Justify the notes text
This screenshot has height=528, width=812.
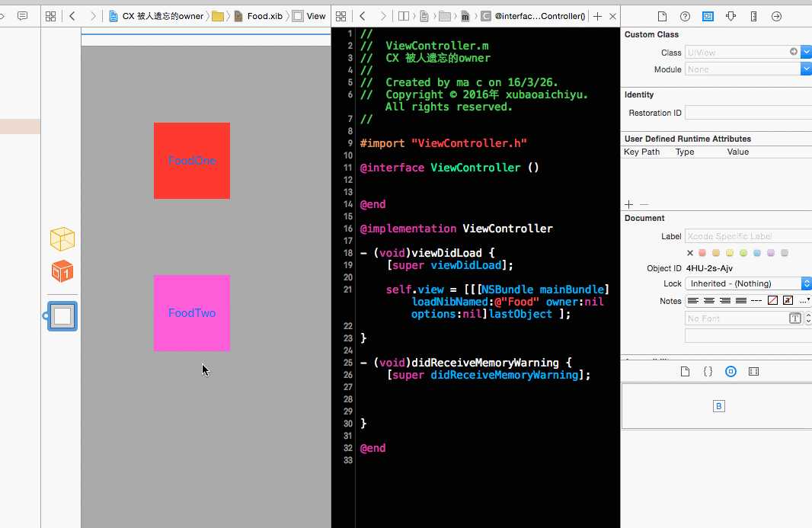(x=741, y=300)
